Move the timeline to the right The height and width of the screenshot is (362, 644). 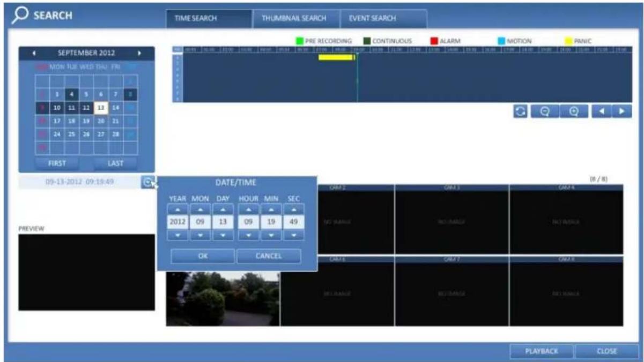click(x=621, y=112)
